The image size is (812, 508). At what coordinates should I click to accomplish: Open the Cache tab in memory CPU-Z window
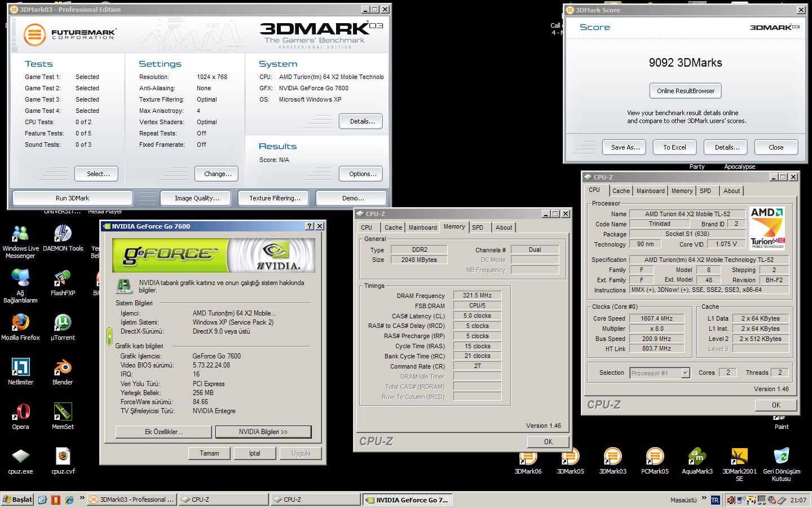[x=393, y=227]
